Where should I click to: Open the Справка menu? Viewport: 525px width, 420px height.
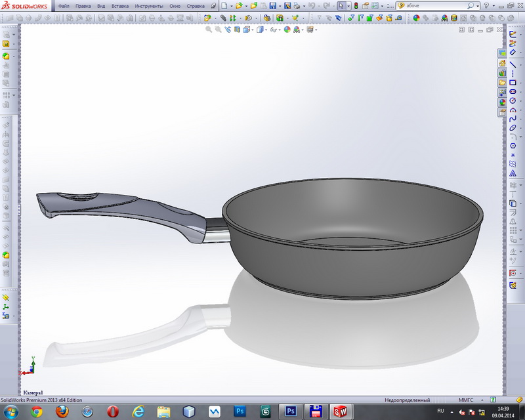(x=195, y=6)
